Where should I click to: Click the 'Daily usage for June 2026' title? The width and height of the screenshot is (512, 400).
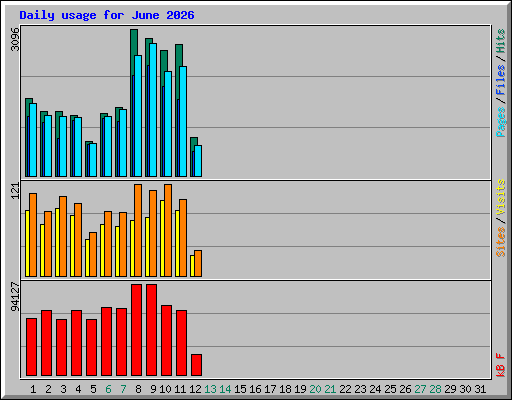tap(107, 15)
